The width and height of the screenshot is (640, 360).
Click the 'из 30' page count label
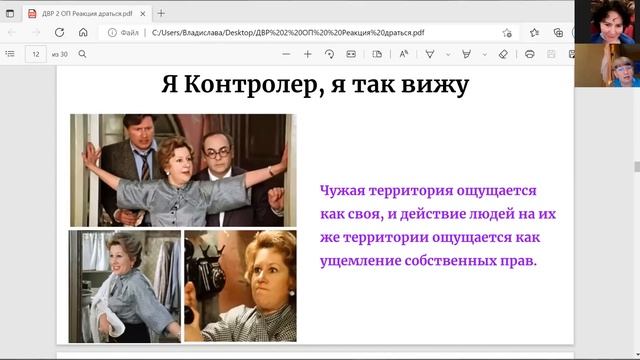pyautogui.click(x=60, y=54)
